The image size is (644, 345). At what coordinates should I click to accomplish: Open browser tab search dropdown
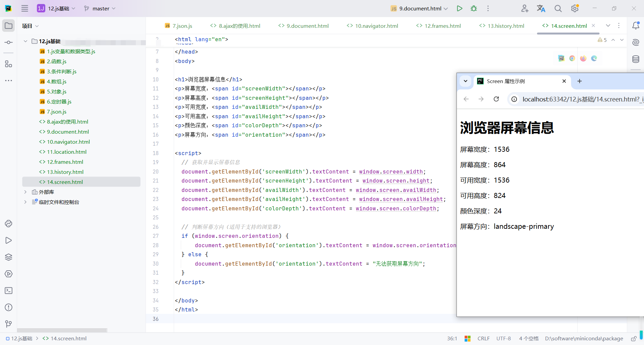466,81
